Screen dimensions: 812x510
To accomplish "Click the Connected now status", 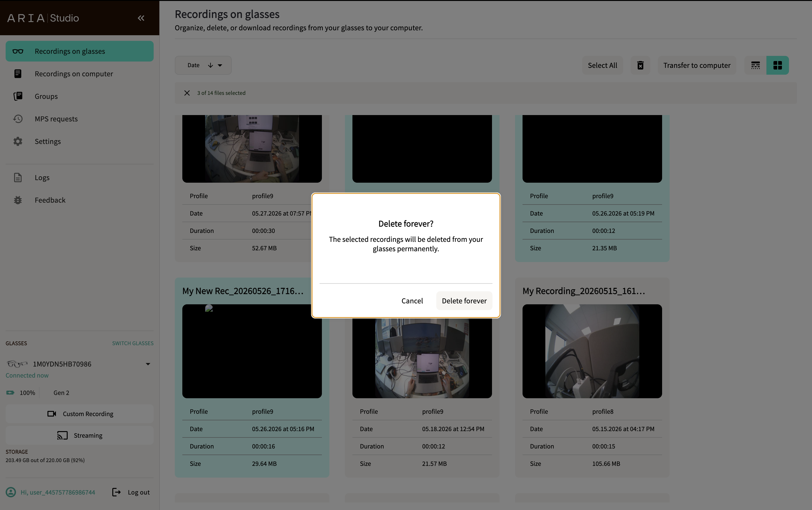I will 27,375.
